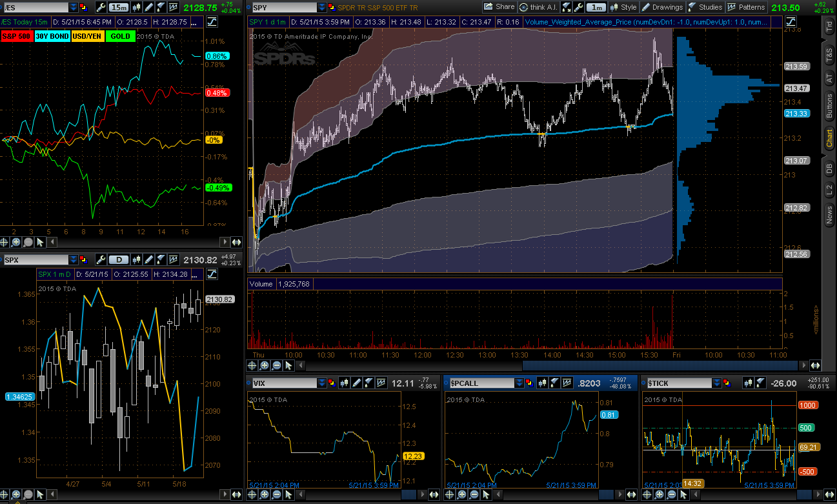
Task: Zoom in on the VIX chart
Action: [264, 494]
